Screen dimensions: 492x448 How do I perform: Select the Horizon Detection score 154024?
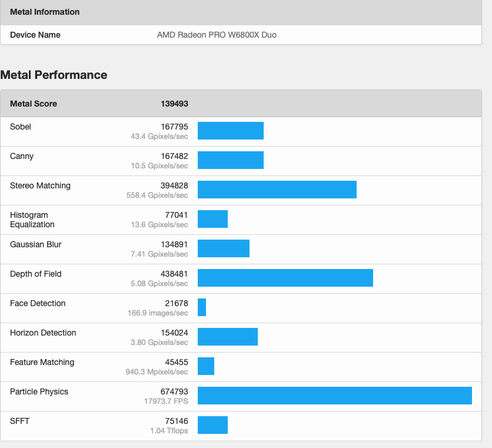tap(174, 333)
